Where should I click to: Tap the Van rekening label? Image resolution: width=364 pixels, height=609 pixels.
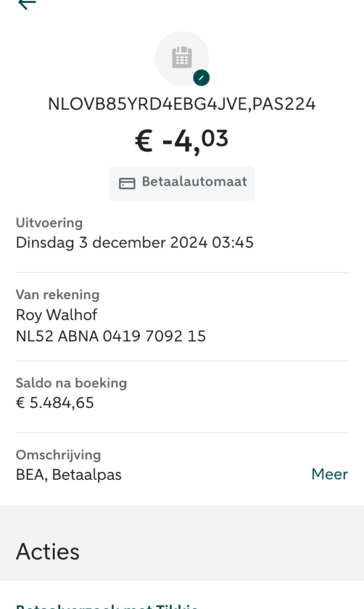click(x=57, y=294)
